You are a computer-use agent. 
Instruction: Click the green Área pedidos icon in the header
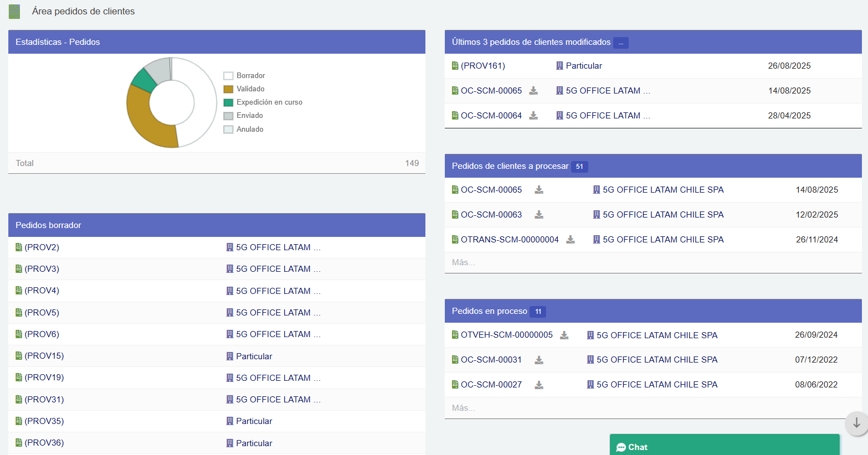pos(14,11)
